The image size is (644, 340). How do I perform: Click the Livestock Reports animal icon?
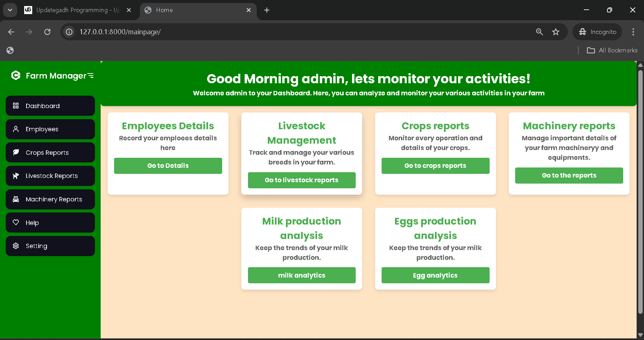(16, 176)
